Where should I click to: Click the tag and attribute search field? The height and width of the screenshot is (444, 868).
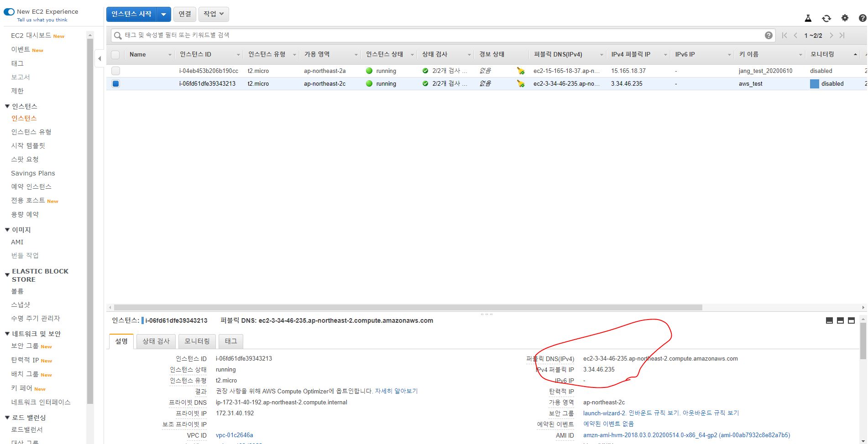coord(443,35)
